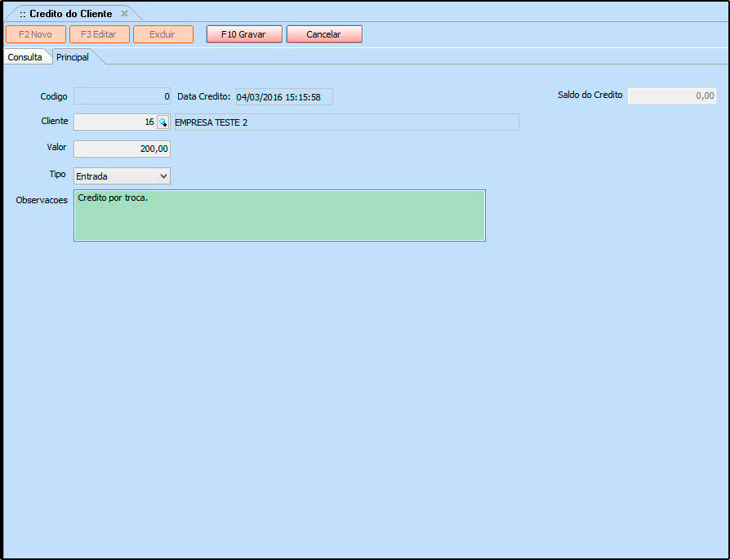Click the F3 Editar button
730x560 pixels.
click(99, 34)
